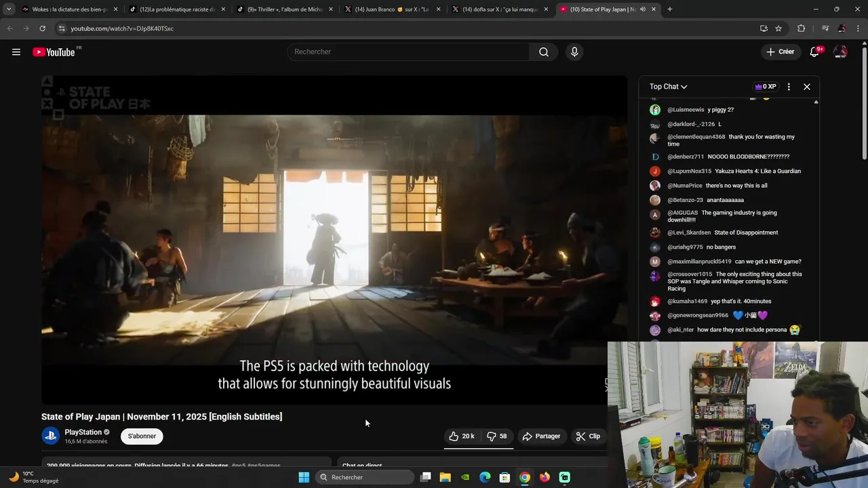Click the taskbar Rechercher search box
This screenshot has width=868, height=488.
coord(366,477)
